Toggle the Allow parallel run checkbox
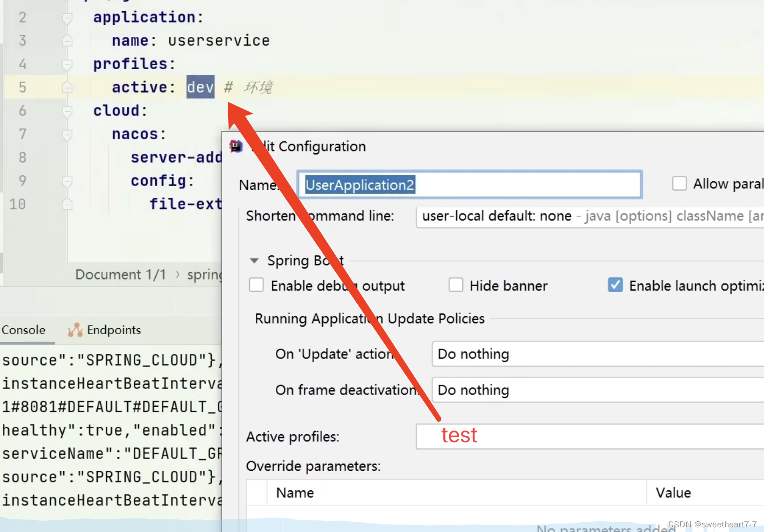This screenshot has height=532, width=764. pos(679,183)
